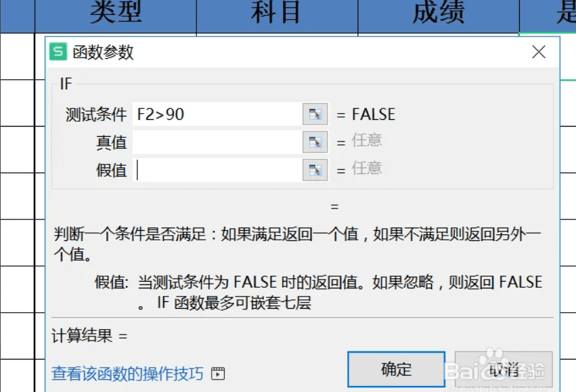Click the cell reference picker on the F2>90 row
Screen dimensions: 576x392
(x=315, y=114)
